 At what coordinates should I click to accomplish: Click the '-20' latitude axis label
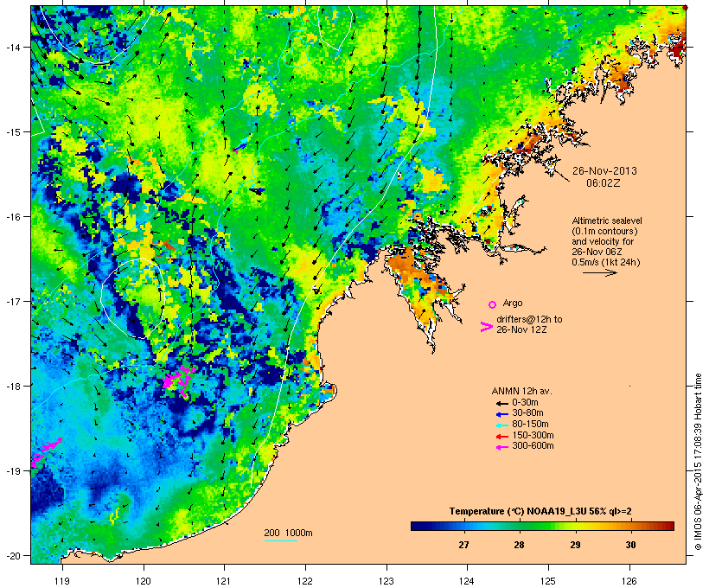tap(12, 556)
